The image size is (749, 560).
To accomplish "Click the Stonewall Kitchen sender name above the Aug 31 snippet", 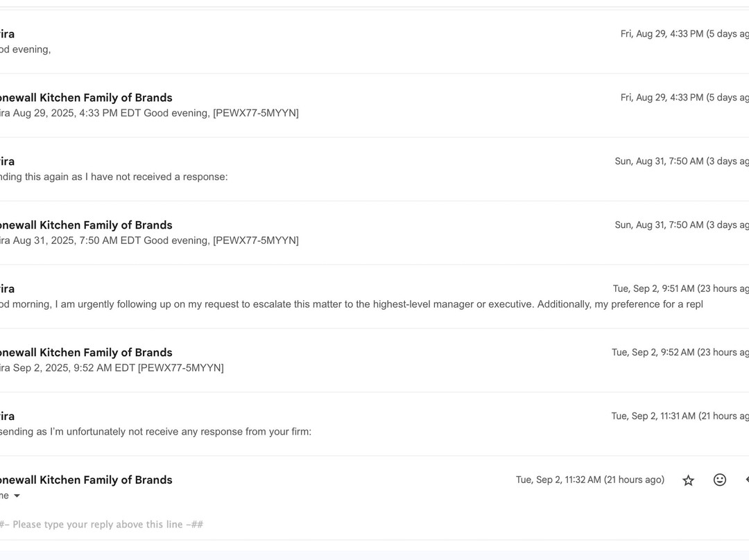I will tap(86, 225).
